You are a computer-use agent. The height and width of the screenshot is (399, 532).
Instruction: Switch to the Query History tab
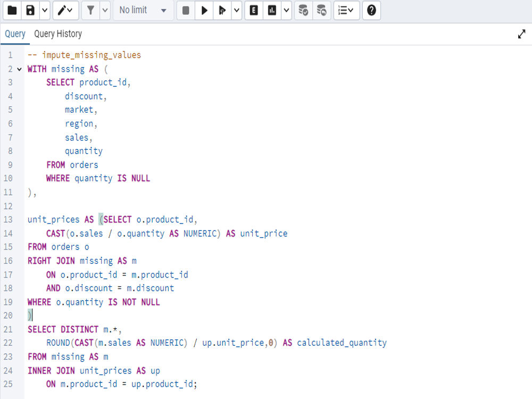pos(58,34)
